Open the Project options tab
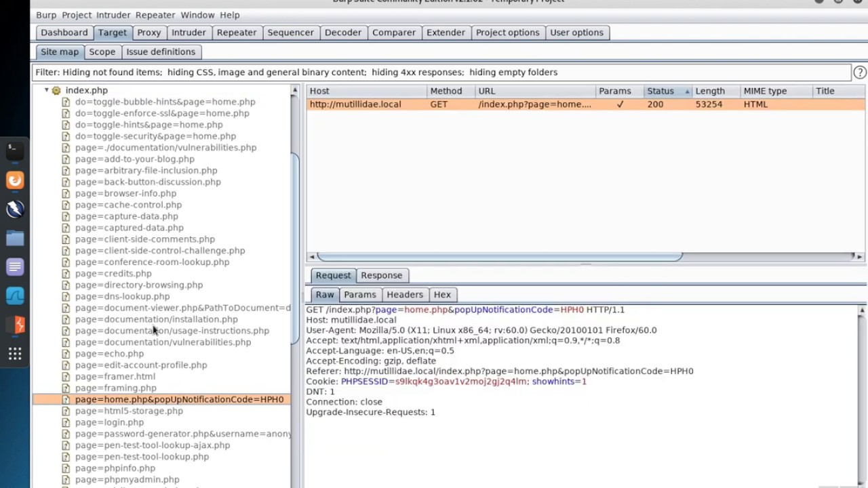Image resolution: width=868 pixels, height=488 pixels. tap(507, 33)
